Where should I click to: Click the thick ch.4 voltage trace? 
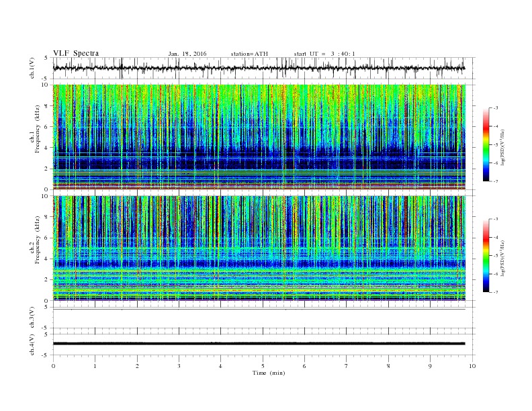point(259,344)
